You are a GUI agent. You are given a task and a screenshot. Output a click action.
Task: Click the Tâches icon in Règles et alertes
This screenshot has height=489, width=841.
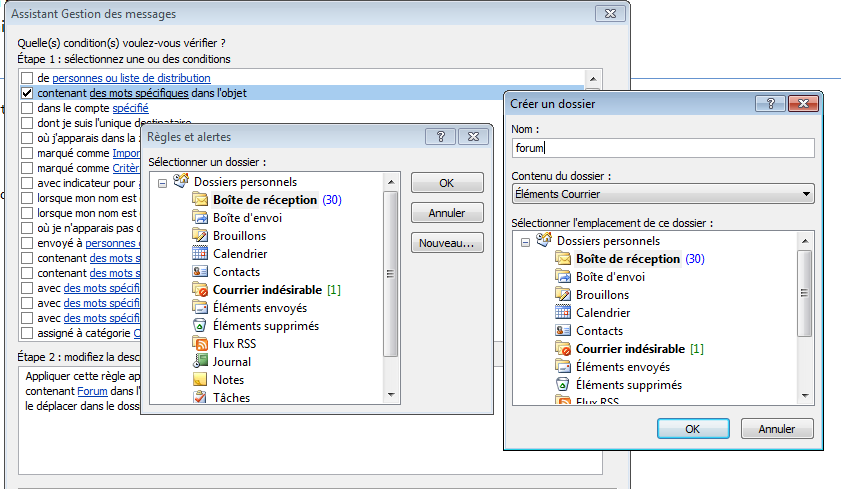click(x=200, y=397)
